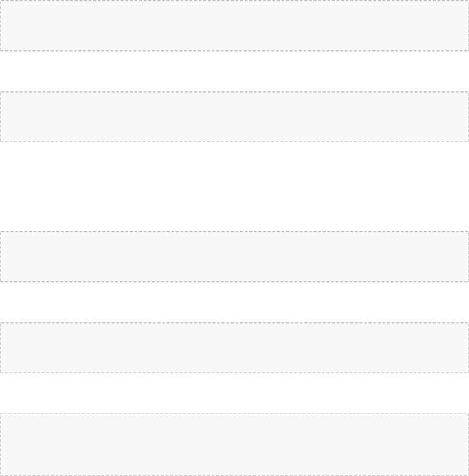469x476 pixels.
Task: Click the top dashed border of the fourth box
Action: tap(234, 323)
